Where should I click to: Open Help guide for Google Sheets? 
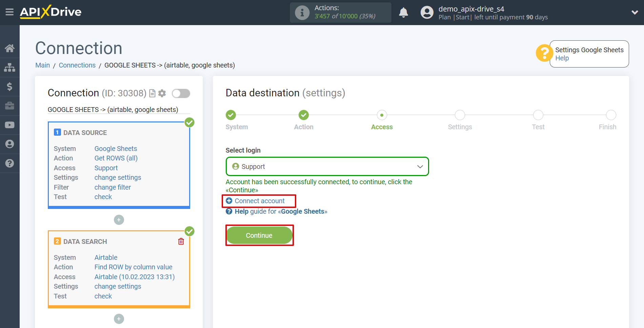[277, 211]
